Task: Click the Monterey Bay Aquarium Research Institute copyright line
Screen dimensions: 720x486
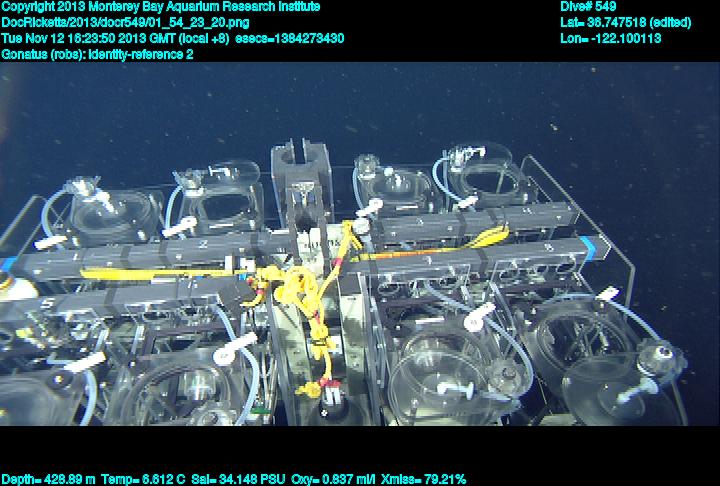Action: pos(161,6)
